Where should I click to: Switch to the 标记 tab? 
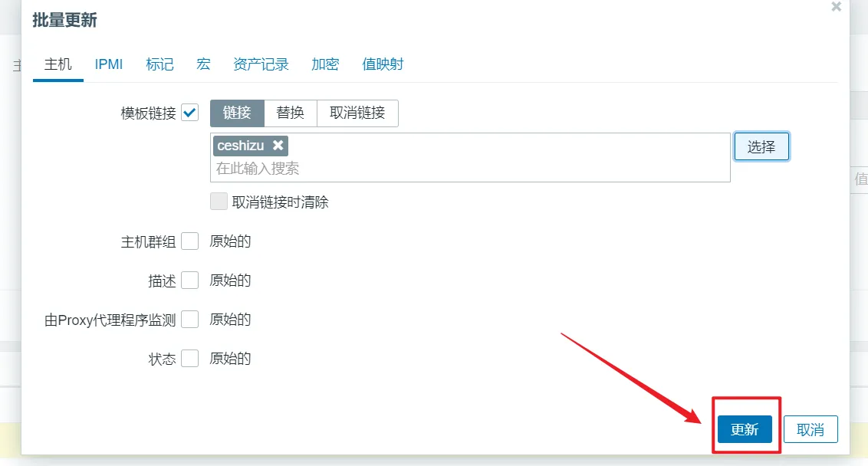point(159,64)
